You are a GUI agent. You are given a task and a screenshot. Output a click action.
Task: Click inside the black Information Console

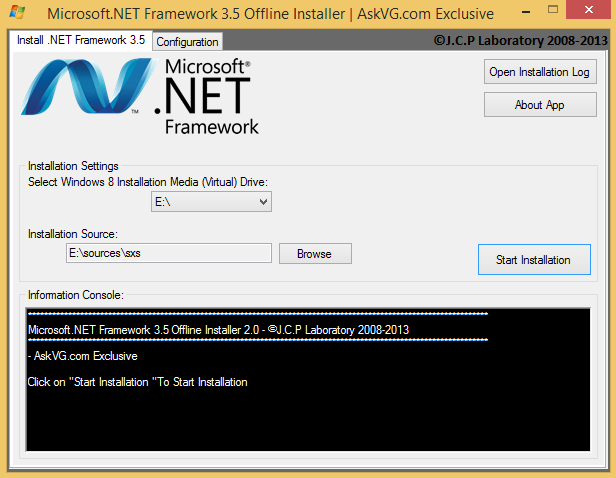308,379
